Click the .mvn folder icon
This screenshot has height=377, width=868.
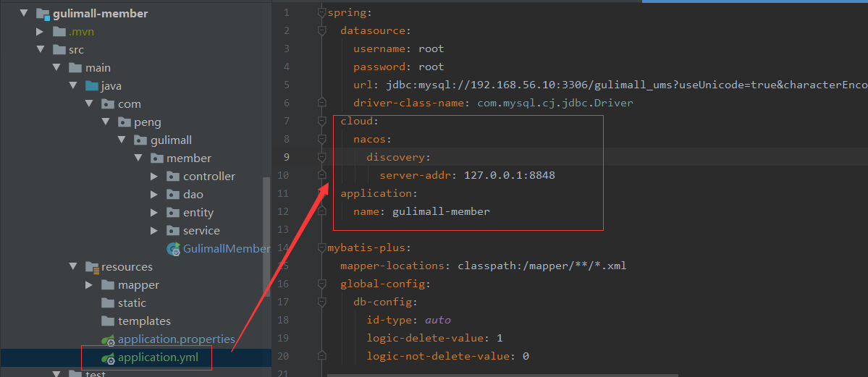tap(59, 32)
